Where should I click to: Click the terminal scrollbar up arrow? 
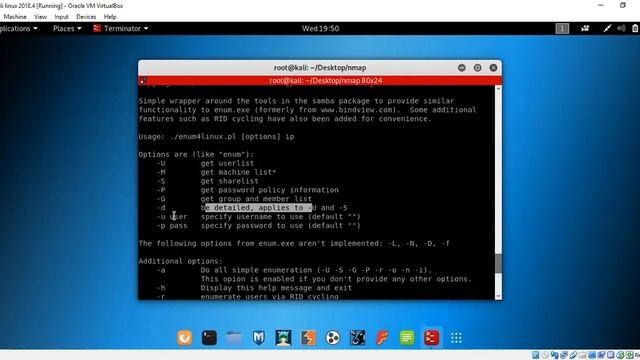(498, 88)
